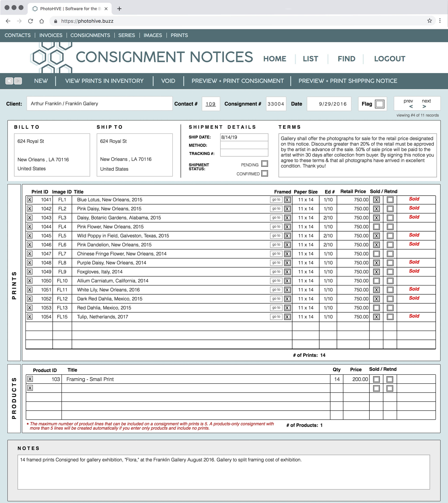The height and width of the screenshot is (503, 448).
Task: Click the next record chevron
Action: coord(424,107)
